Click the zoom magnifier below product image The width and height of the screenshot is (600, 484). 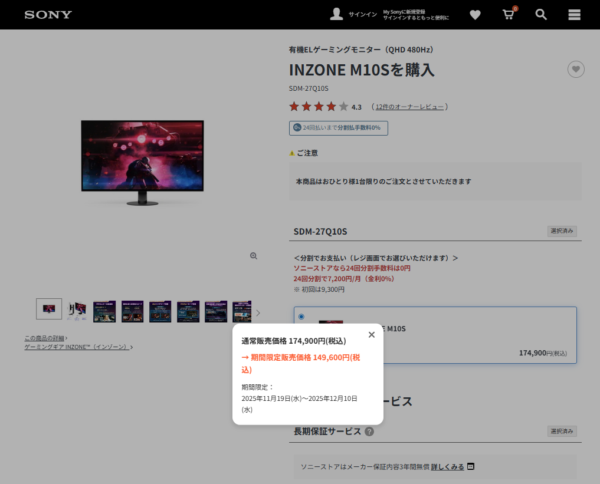pyautogui.click(x=253, y=256)
